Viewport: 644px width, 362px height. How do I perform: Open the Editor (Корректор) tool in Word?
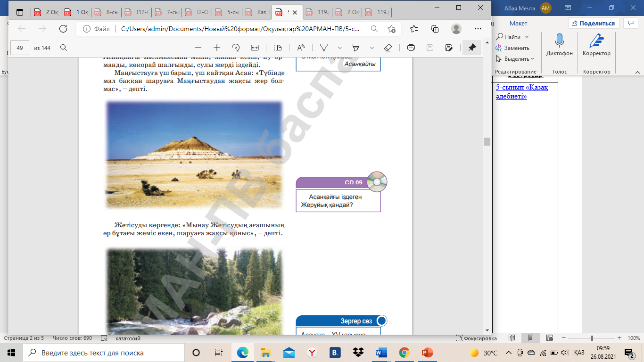596,46
